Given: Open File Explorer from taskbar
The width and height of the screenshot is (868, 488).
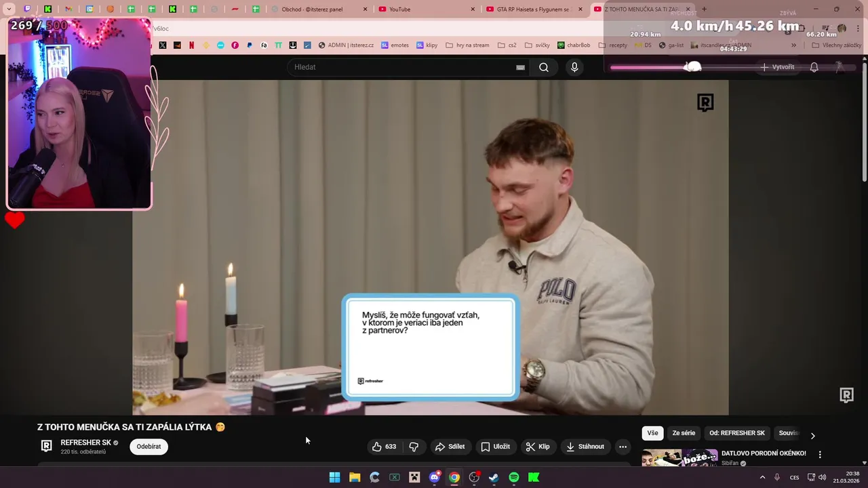Looking at the screenshot, I should (355, 477).
